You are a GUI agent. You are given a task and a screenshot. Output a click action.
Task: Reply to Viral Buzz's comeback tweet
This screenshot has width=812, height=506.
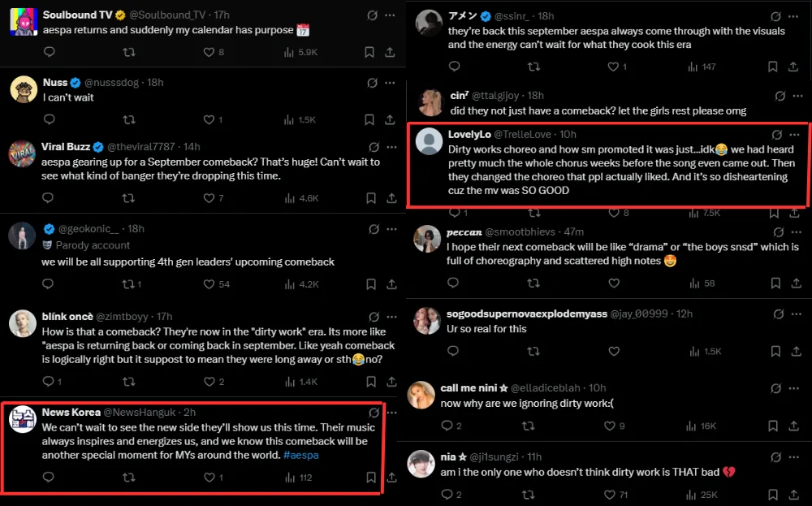click(x=49, y=197)
